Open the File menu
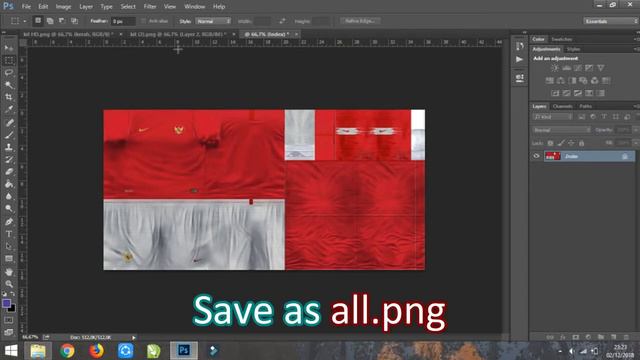Viewport: 640px width, 360px height. pyautogui.click(x=27, y=7)
